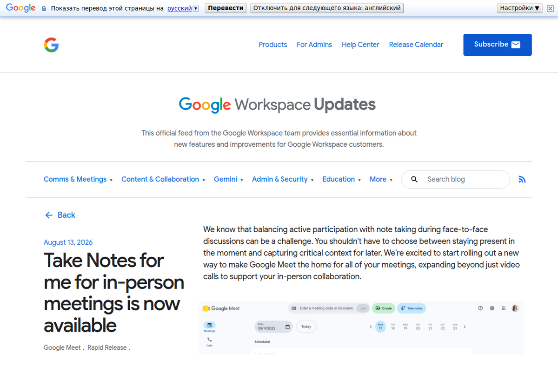Open the Products link
Image resolution: width=558 pixels, height=392 pixels.
(273, 45)
